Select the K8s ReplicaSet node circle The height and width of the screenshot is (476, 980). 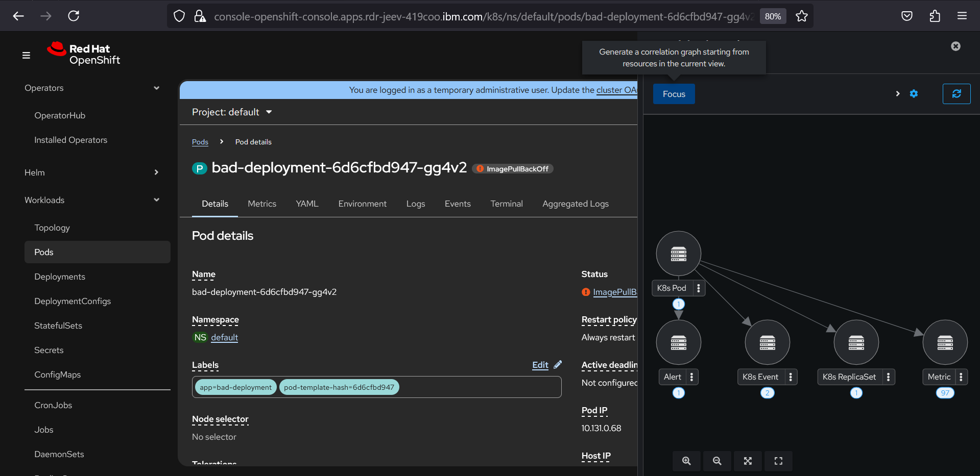pyautogui.click(x=856, y=342)
